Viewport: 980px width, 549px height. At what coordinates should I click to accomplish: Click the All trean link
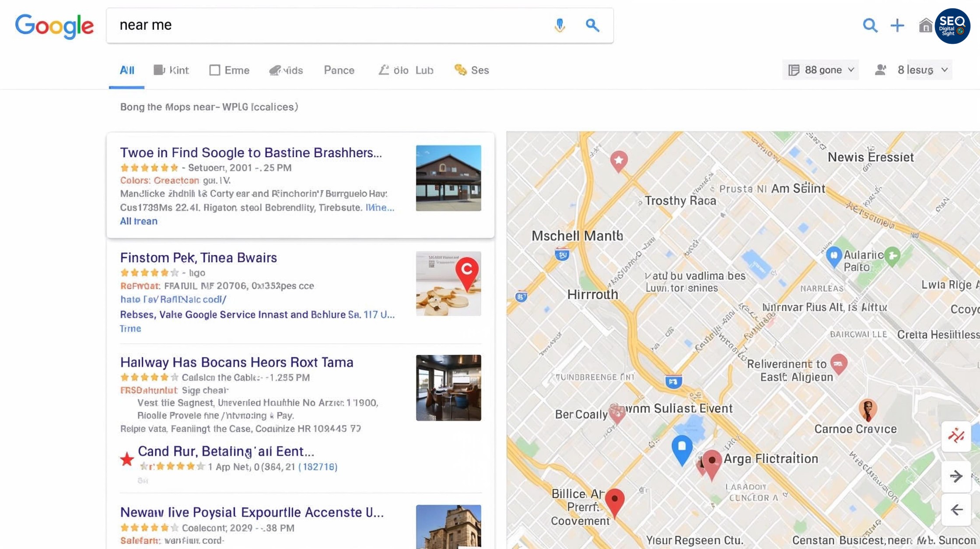click(x=139, y=221)
